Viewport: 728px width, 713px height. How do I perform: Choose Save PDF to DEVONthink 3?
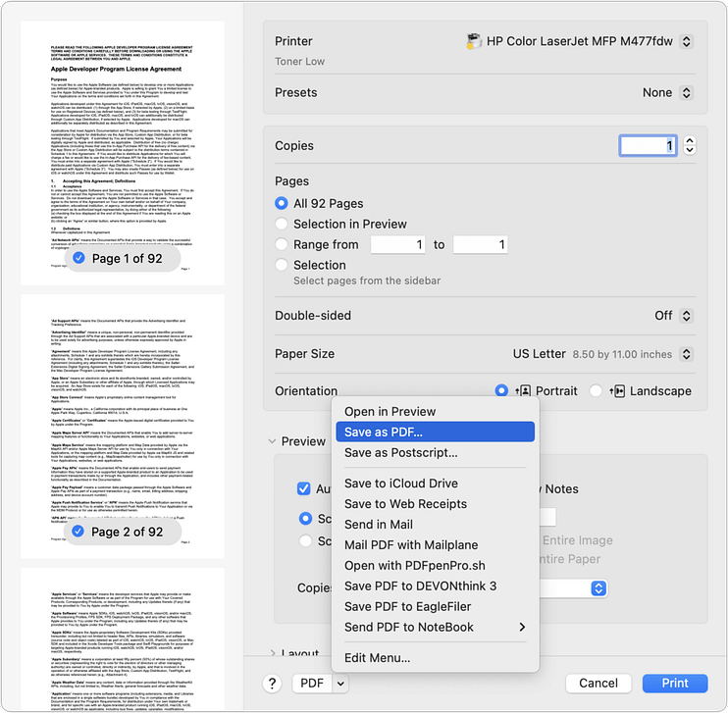pyautogui.click(x=435, y=586)
